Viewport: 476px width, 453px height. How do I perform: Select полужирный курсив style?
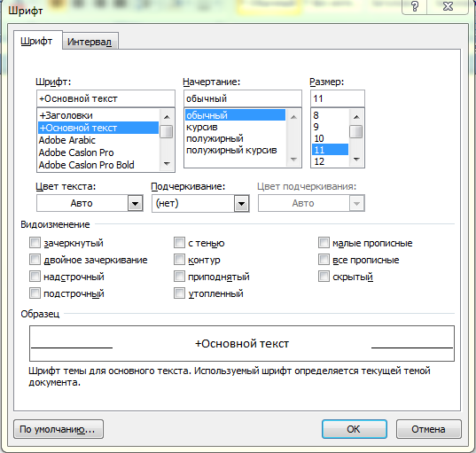click(235, 150)
